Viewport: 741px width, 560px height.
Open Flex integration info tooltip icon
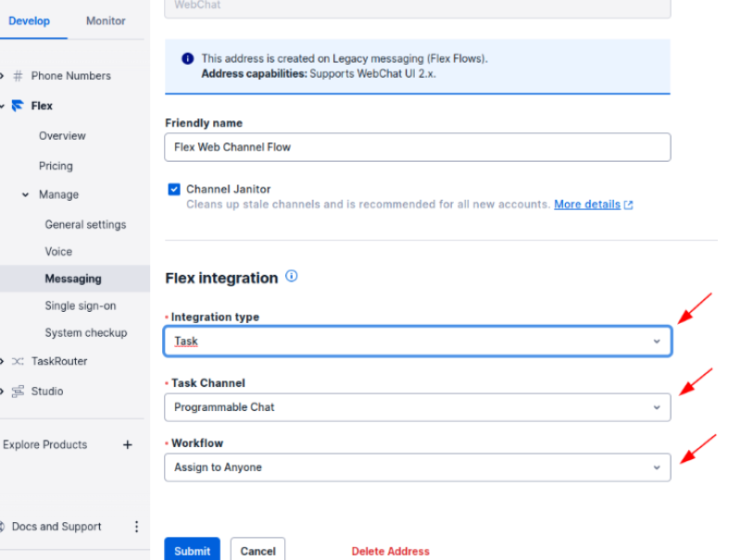point(292,276)
